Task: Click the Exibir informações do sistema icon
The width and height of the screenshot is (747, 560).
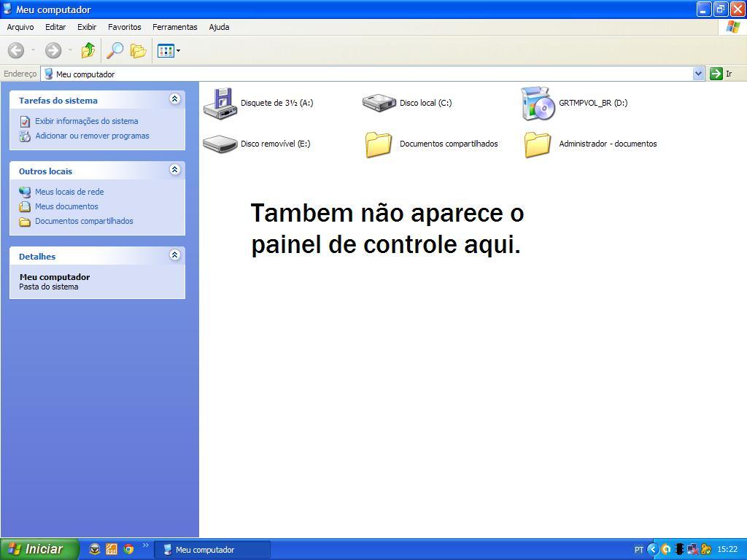Action: click(25, 122)
